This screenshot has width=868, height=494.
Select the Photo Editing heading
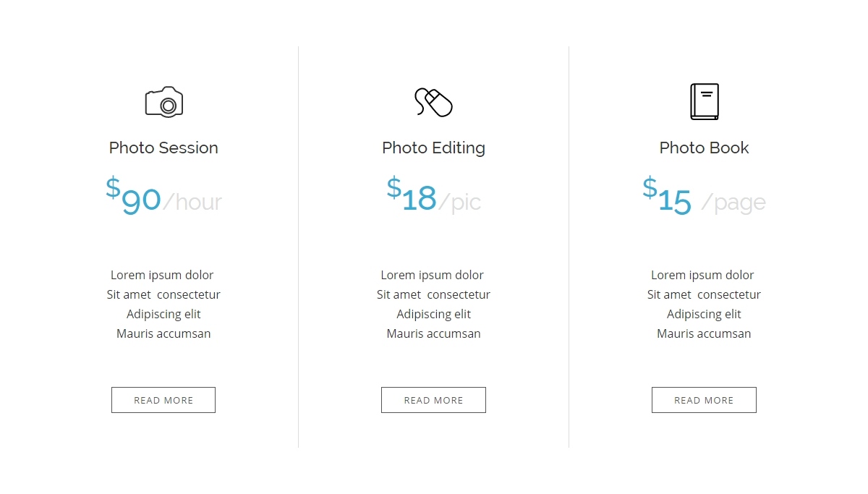433,148
